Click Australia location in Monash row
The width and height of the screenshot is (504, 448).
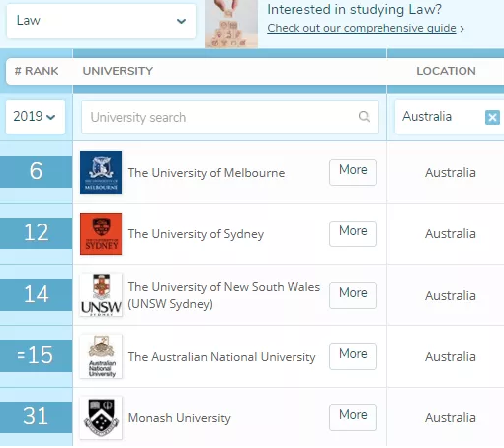(x=451, y=418)
